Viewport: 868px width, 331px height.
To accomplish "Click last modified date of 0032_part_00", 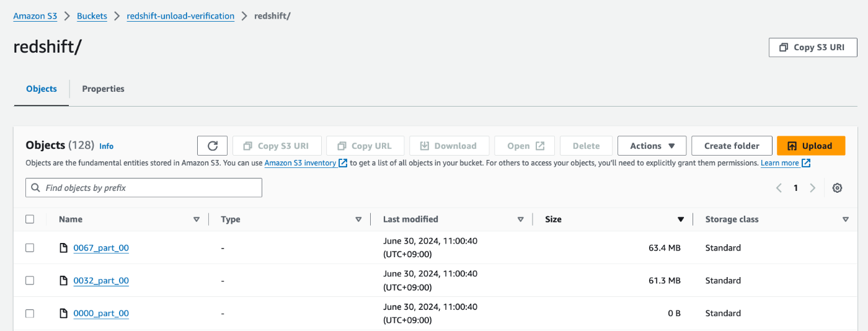I will (430, 280).
